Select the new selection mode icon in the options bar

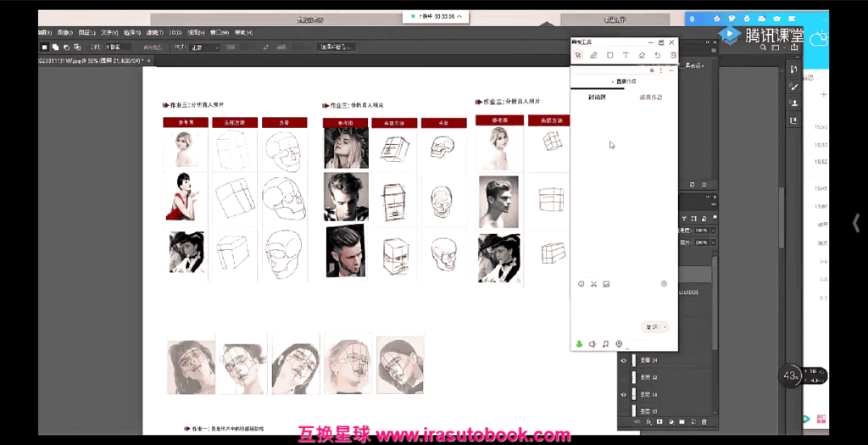(x=45, y=47)
